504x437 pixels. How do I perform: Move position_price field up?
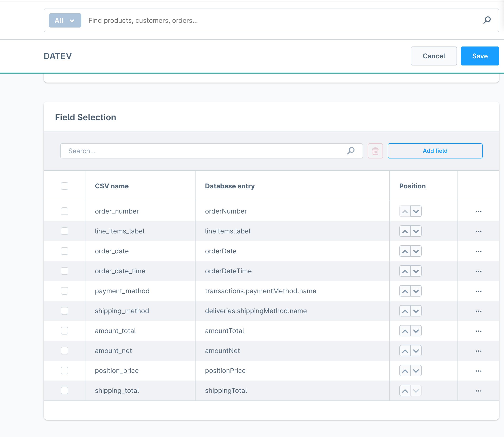click(x=405, y=371)
